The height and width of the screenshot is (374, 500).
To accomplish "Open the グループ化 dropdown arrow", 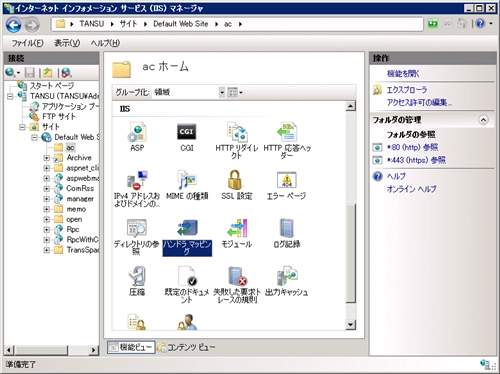I will pyautogui.click(x=222, y=92).
